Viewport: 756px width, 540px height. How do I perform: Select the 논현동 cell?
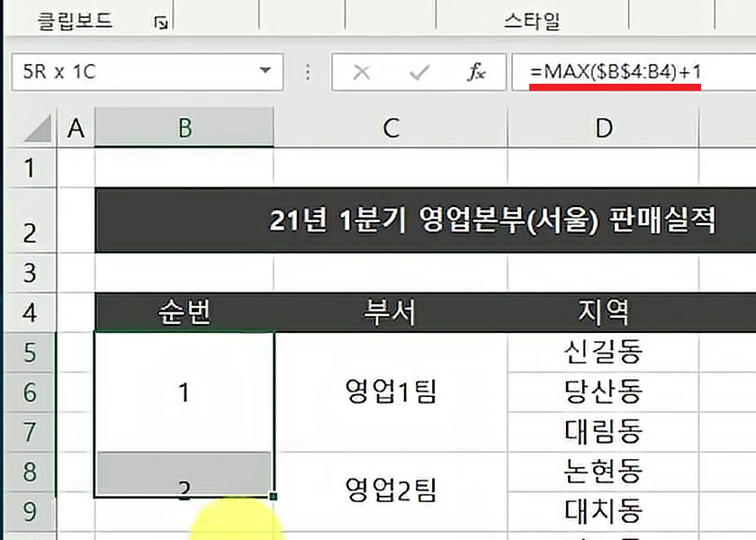(603, 472)
